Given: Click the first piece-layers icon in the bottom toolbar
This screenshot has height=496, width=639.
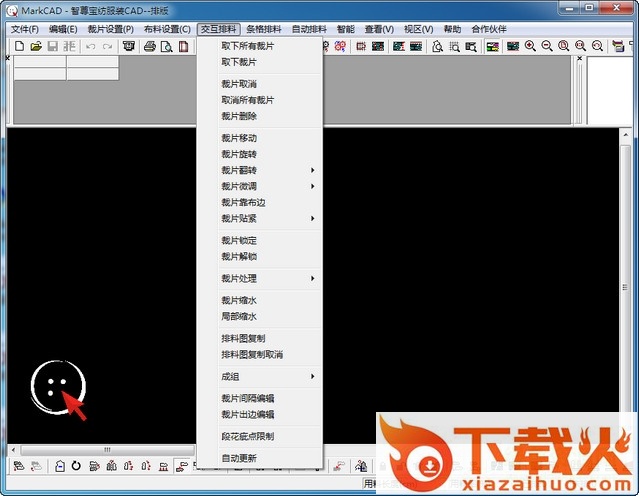Looking at the screenshot, I should (19, 465).
